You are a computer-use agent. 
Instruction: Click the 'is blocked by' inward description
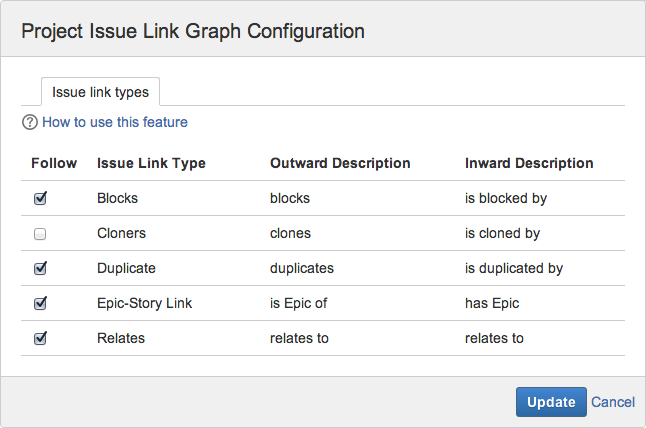pos(506,199)
